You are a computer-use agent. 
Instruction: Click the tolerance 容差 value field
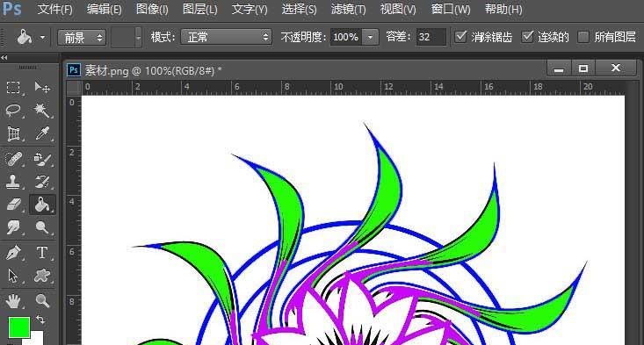pos(431,38)
